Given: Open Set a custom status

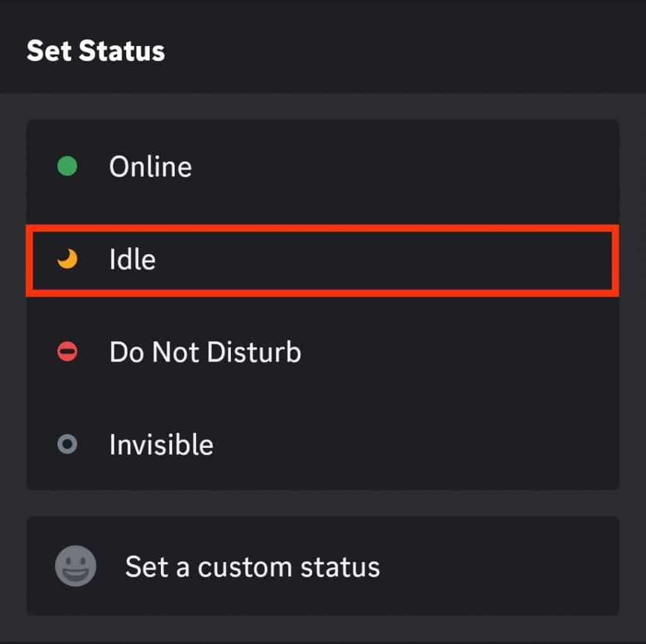Looking at the screenshot, I should point(252,566).
